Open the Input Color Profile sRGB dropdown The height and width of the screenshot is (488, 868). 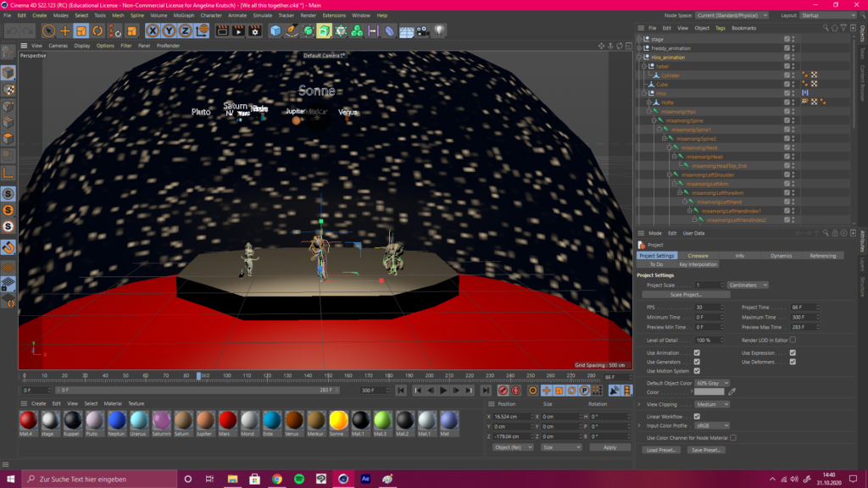pyautogui.click(x=711, y=424)
